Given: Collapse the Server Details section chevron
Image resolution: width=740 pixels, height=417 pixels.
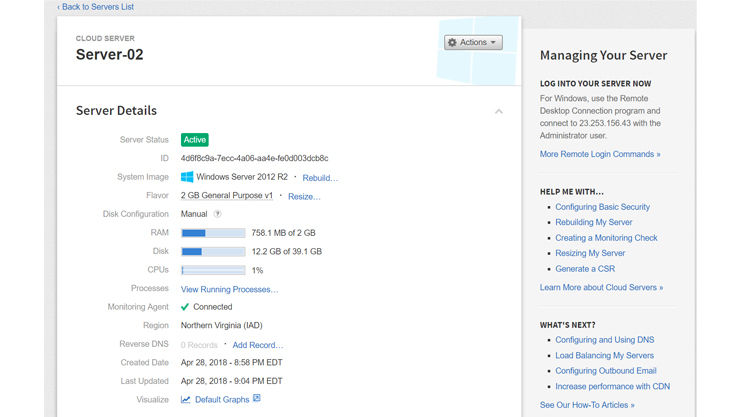Looking at the screenshot, I should click(499, 111).
